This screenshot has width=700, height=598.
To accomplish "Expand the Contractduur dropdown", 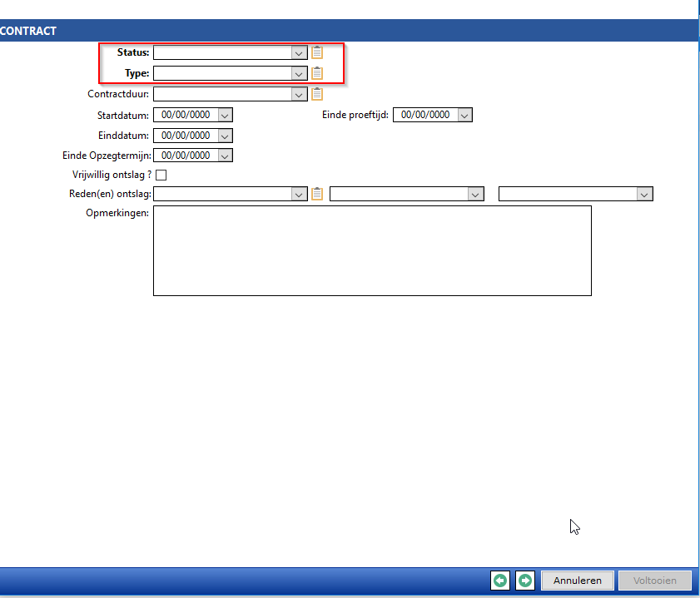I will 300,94.
